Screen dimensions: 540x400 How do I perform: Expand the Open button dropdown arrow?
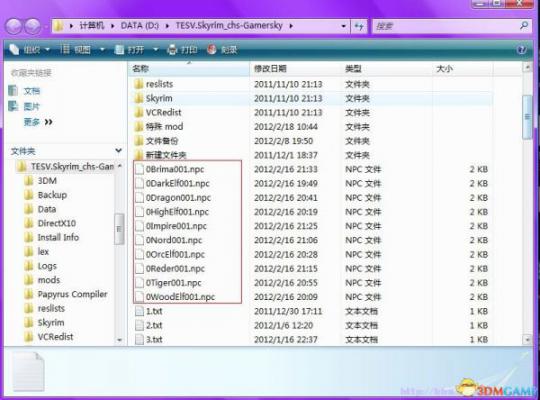[x=156, y=50]
